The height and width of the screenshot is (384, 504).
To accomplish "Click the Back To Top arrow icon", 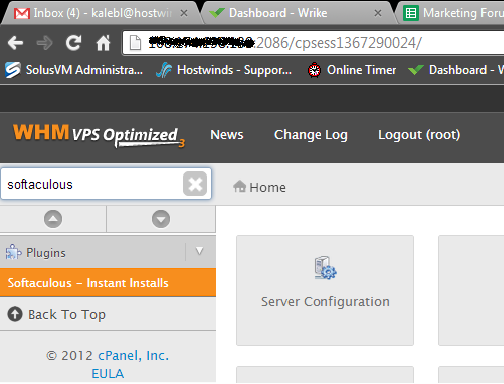I will (15, 314).
